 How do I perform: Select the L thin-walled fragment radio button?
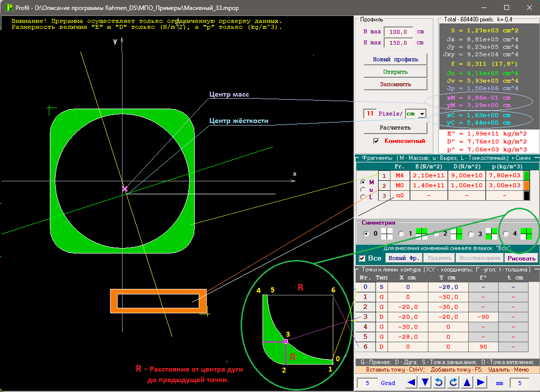tap(362, 197)
